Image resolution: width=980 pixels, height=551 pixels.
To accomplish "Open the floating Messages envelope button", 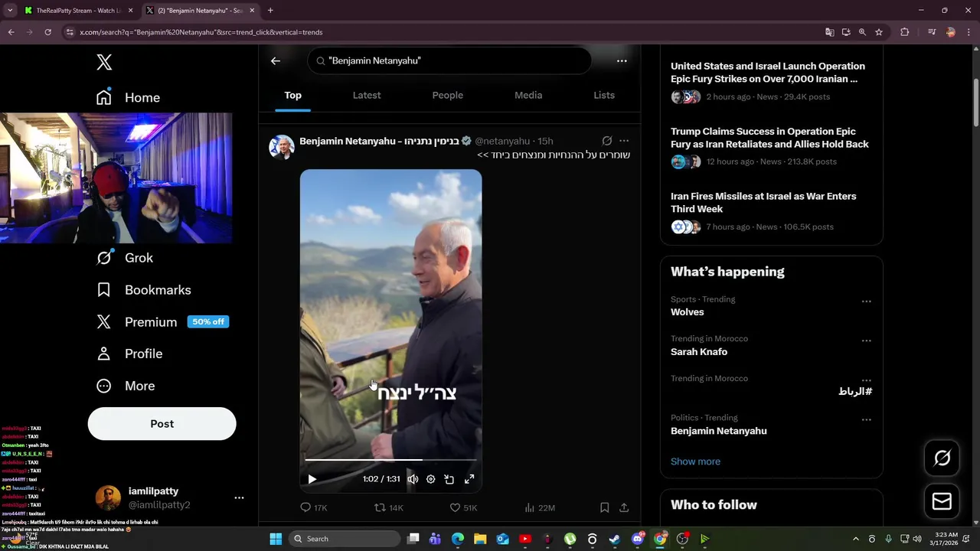I will click(x=942, y=502).
